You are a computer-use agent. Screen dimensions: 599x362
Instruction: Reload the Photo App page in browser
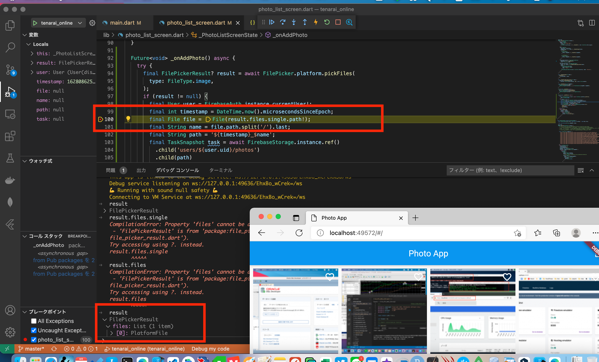coord(299,233)
